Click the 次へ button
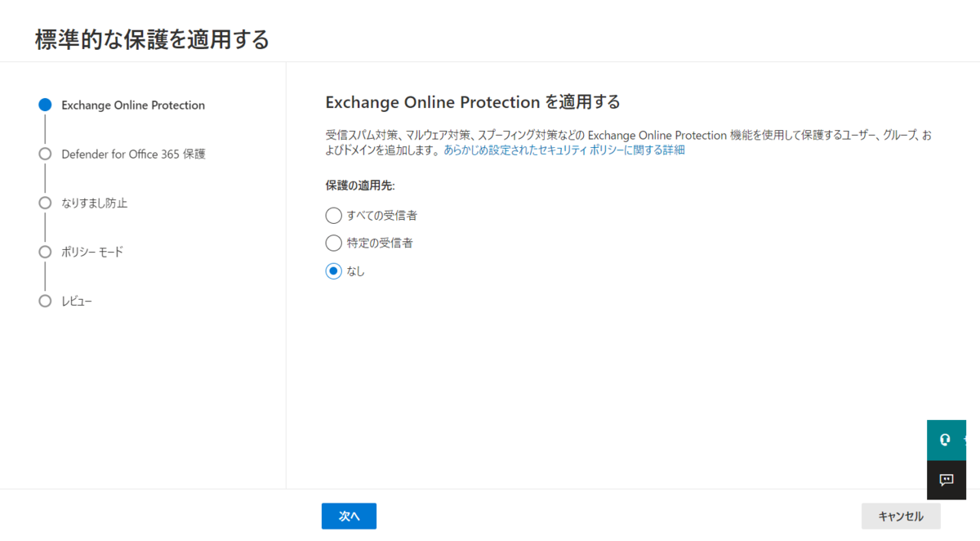Screen dimensions: 980x541 tap(349, 516)
